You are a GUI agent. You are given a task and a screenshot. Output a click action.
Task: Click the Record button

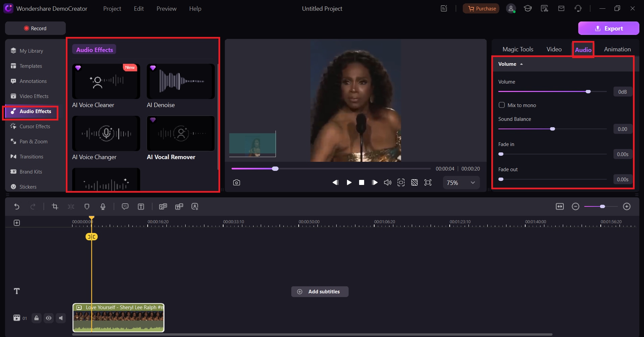tap(35, 28)
